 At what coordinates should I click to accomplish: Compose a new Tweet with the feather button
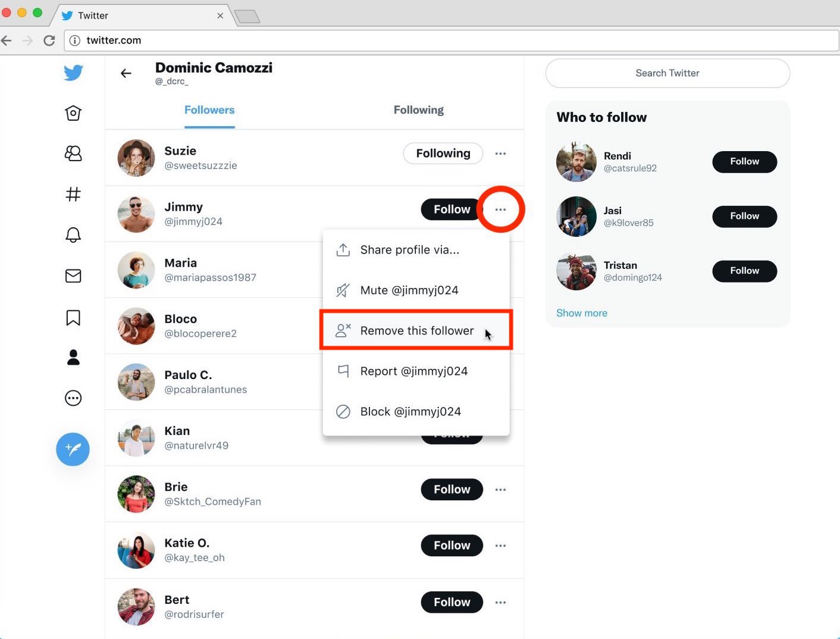tap(73, 450)
